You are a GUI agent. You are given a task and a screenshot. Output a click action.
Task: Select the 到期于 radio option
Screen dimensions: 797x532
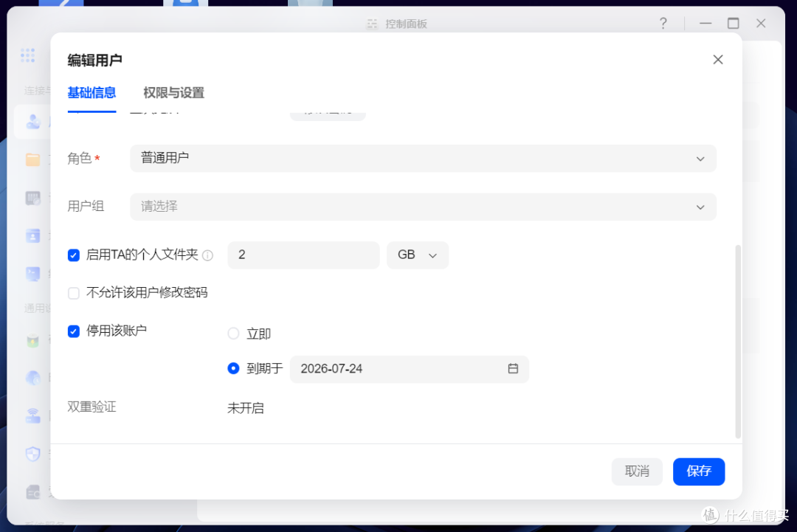point(233,368)
